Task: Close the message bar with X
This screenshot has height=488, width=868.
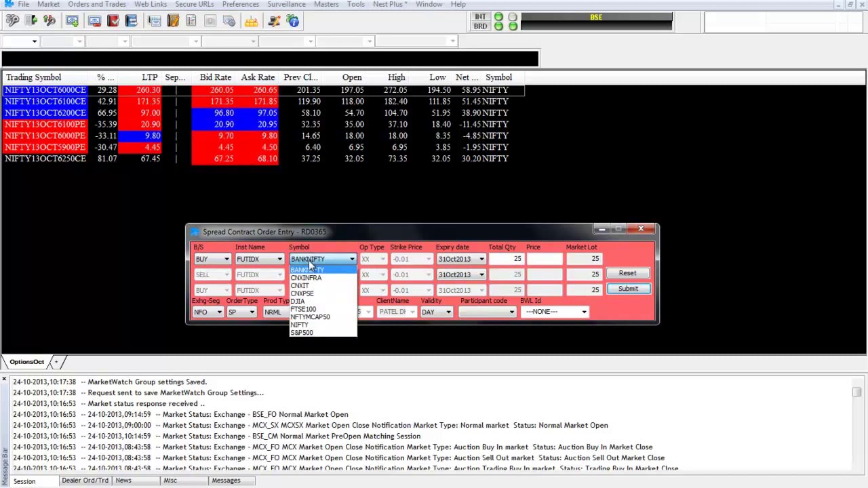Action: (4, 379)
